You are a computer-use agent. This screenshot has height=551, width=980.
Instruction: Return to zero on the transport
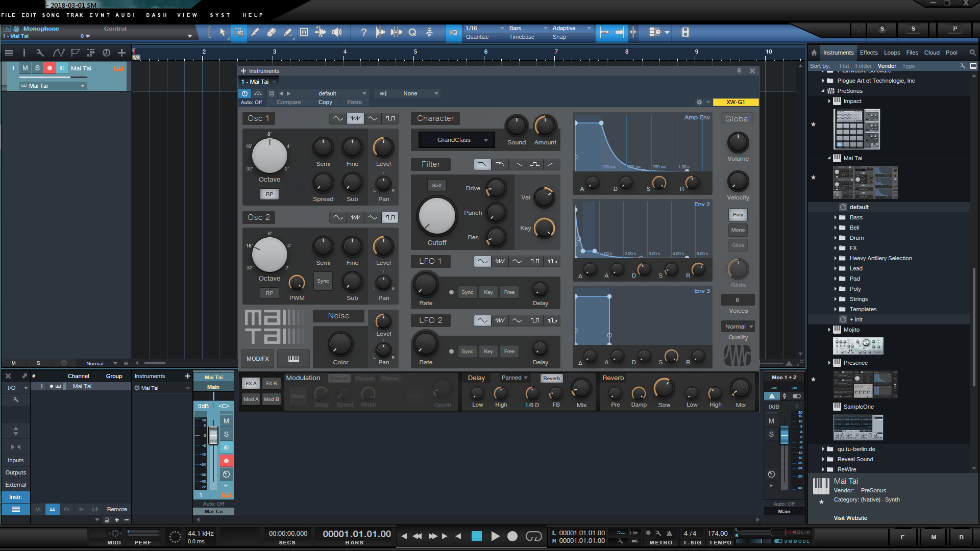tap(458, 536)
